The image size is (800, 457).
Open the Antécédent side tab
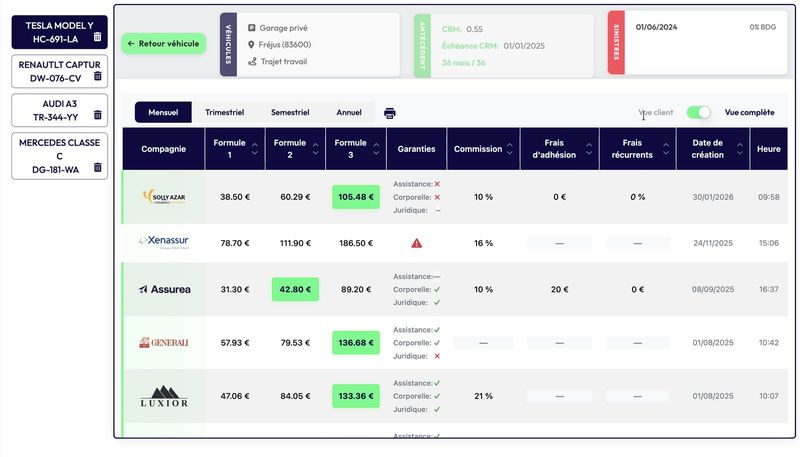[x=422, y=45]
